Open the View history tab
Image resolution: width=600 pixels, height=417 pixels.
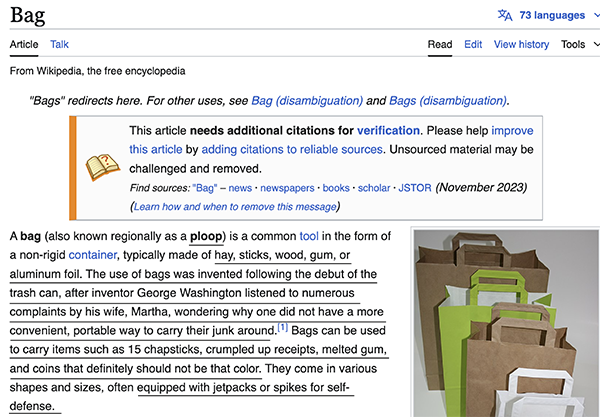521,44
